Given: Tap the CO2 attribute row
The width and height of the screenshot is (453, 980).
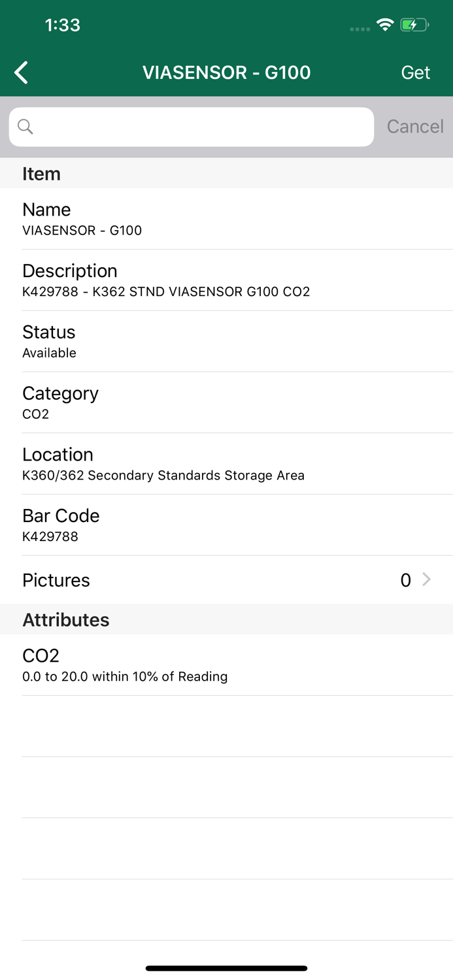Looking at the screenshot, I should (x=226, y=664).
